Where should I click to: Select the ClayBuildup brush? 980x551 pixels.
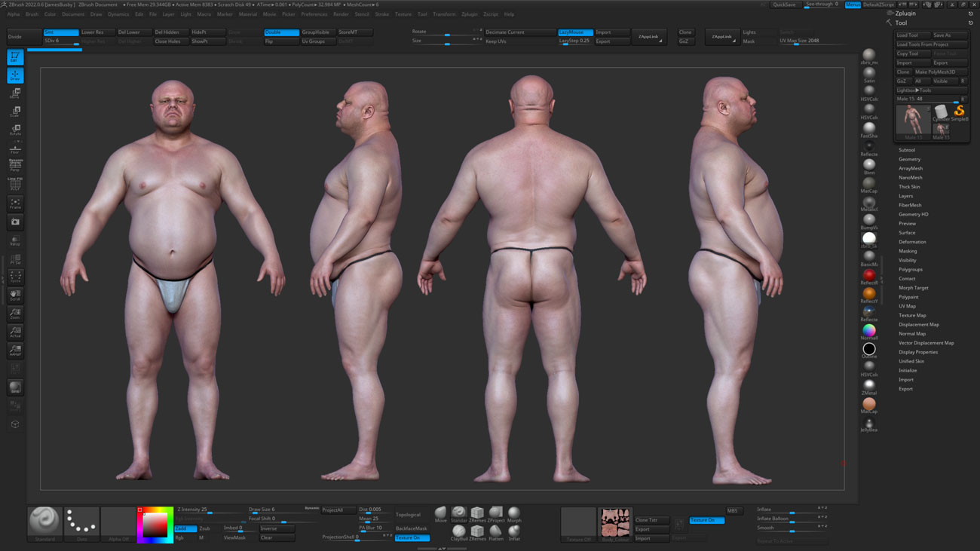click(460, 532)
